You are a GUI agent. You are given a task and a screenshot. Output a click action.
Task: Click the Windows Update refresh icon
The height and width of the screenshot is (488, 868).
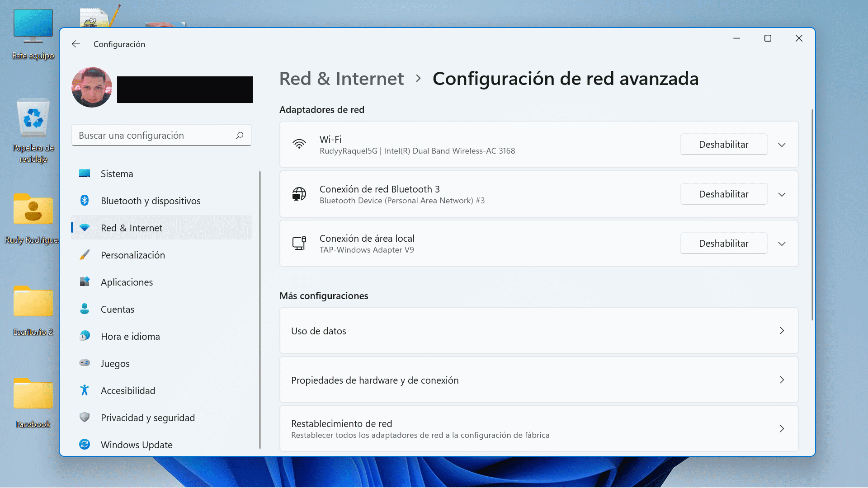tap(85, 444)
